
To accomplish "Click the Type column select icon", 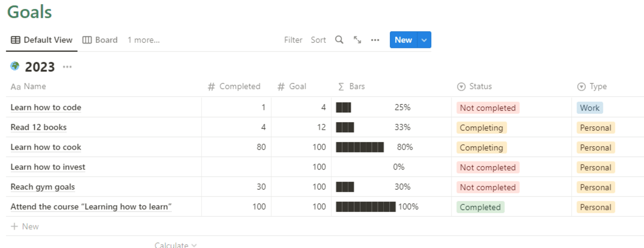I will click(x=581, y=86).
